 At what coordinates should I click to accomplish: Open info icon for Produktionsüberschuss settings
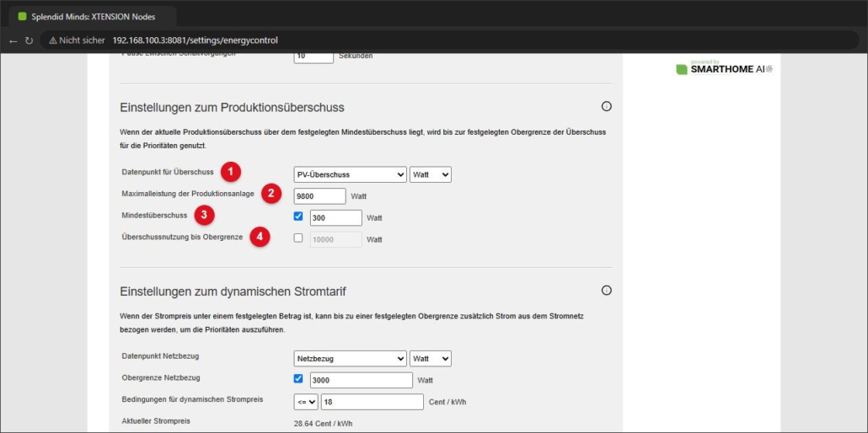[606, 106]
